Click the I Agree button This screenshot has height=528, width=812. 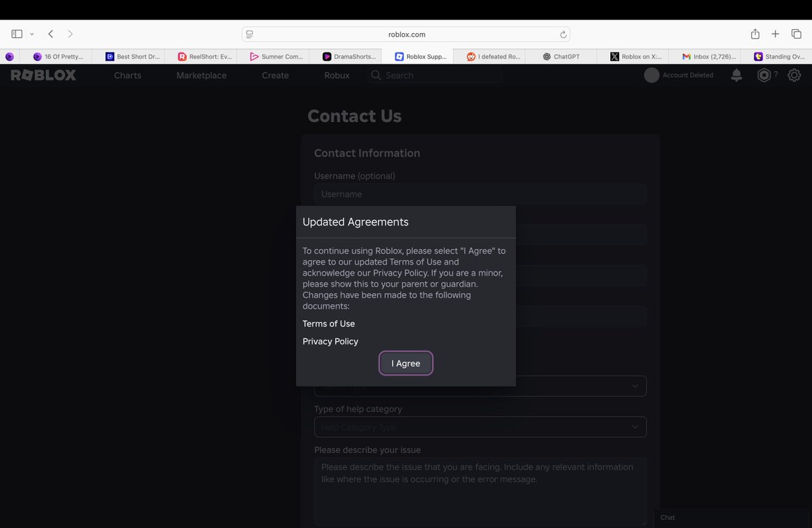point(406,364)
